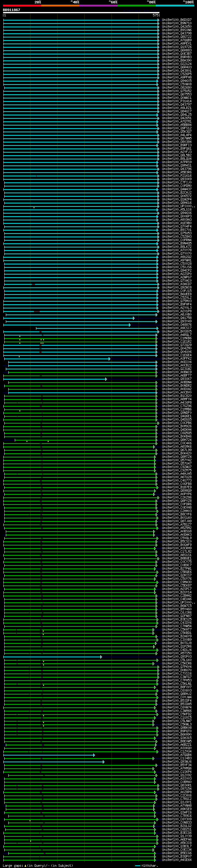This screenshot has width=197, height=868.
Task: Open hit UniRef100_B6DXD7
Action: click(x=176, y=20)
